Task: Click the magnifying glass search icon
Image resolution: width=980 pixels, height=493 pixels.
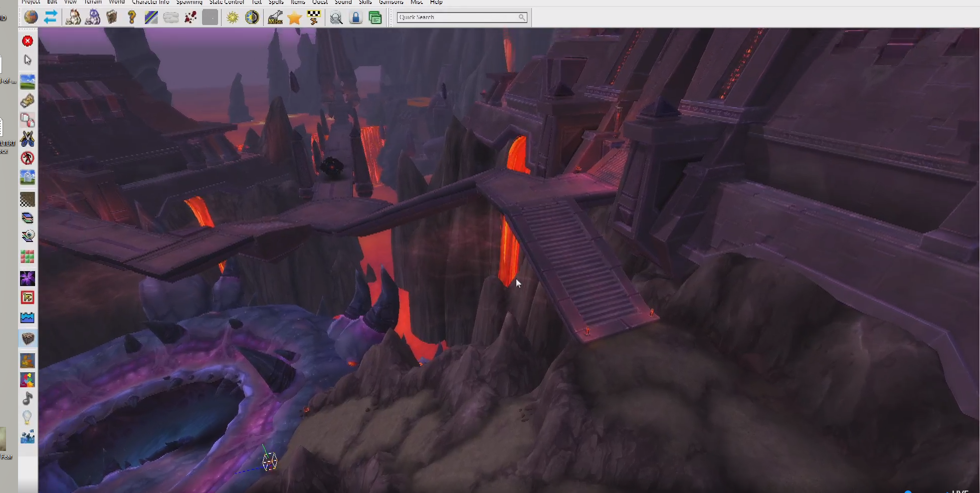Action: point(336,18)
